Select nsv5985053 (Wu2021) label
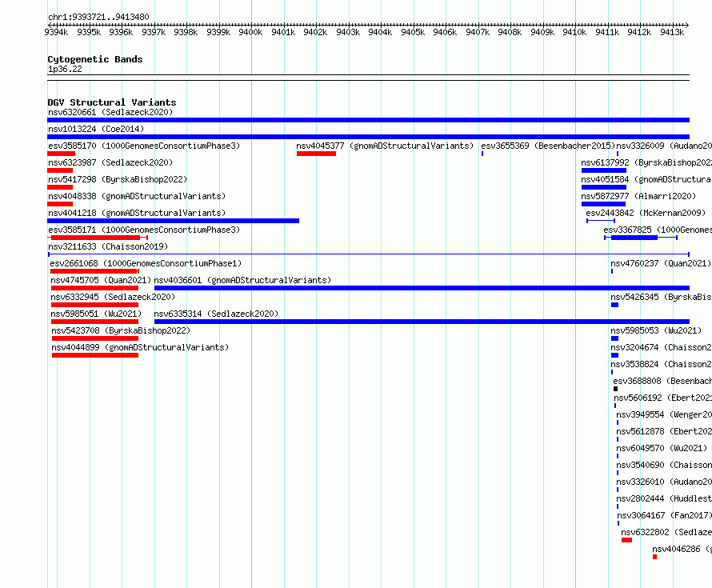This screenshot has height=588, width=712. pyautogui.click(x=656, y=330)
